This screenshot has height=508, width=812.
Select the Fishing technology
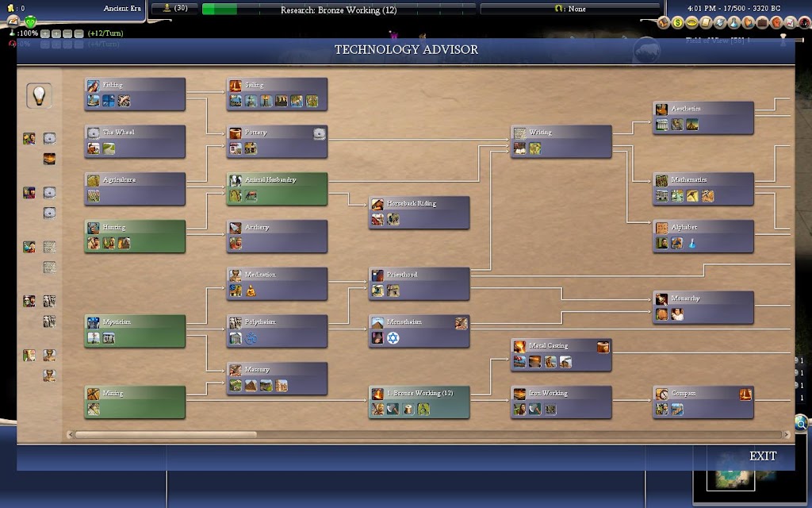pyautogui.click(x=135, y=94)
